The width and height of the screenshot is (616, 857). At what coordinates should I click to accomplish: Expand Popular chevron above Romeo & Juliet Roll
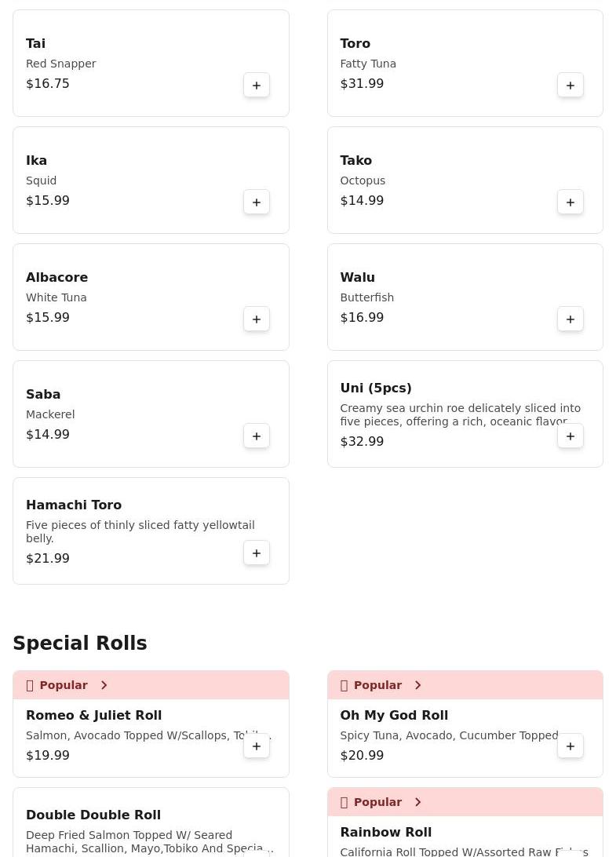[x=104, y=685]
